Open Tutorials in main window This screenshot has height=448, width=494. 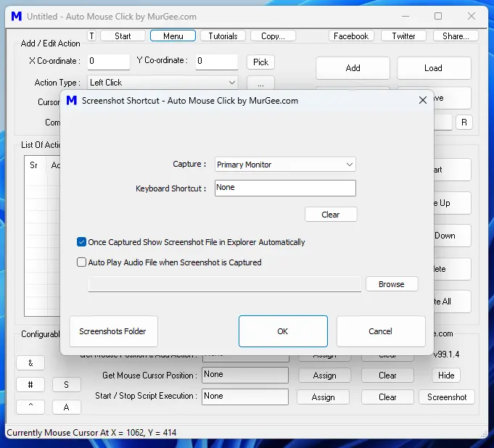[223, 36]
